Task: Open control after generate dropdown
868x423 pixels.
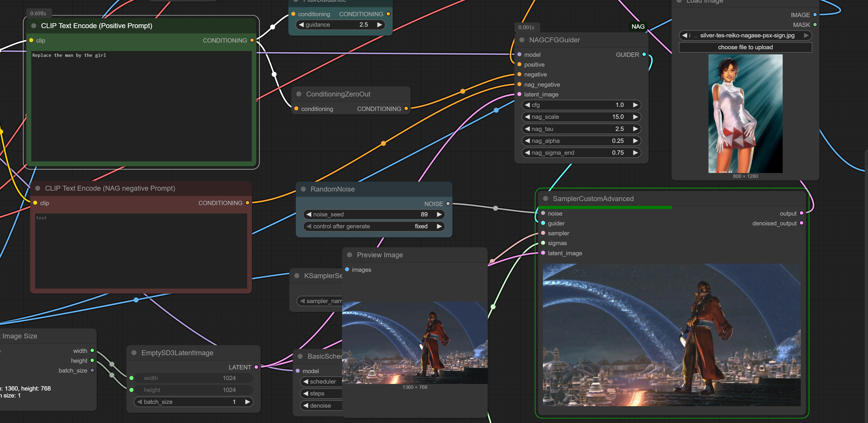Action: coord(374,226)
